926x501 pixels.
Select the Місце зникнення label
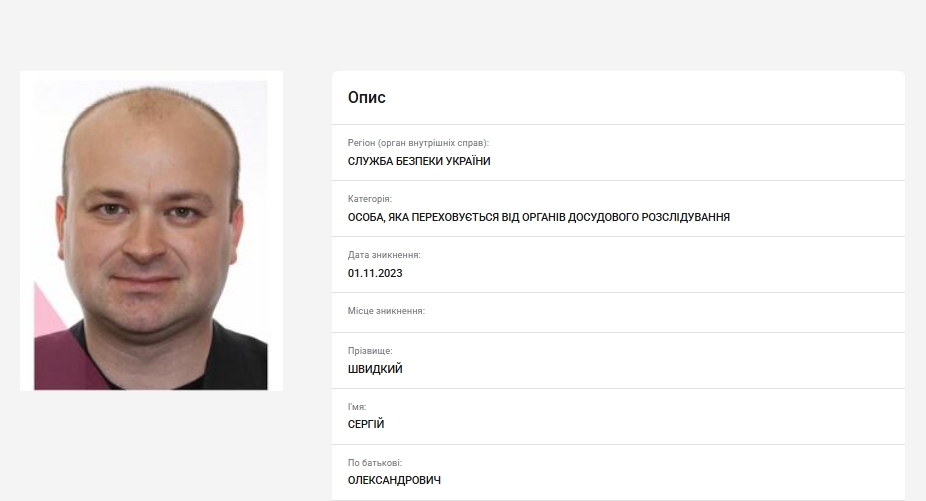386,311
